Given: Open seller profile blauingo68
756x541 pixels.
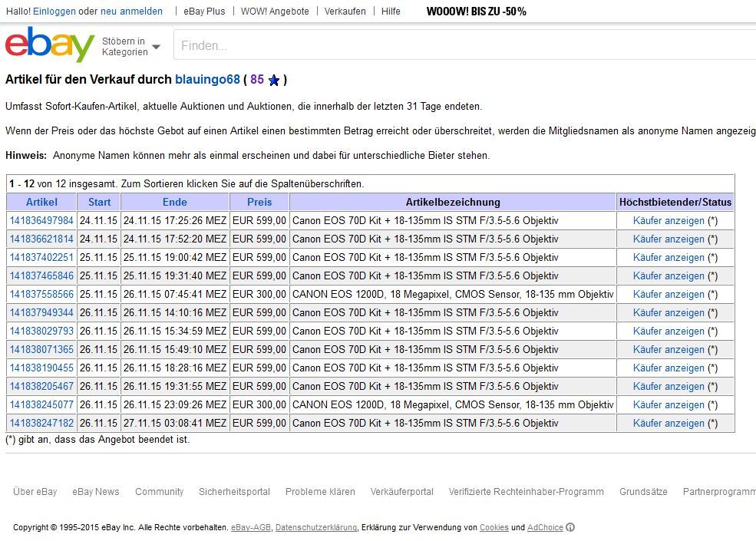Looking at the screenshot, I should [x=207, y=80].
